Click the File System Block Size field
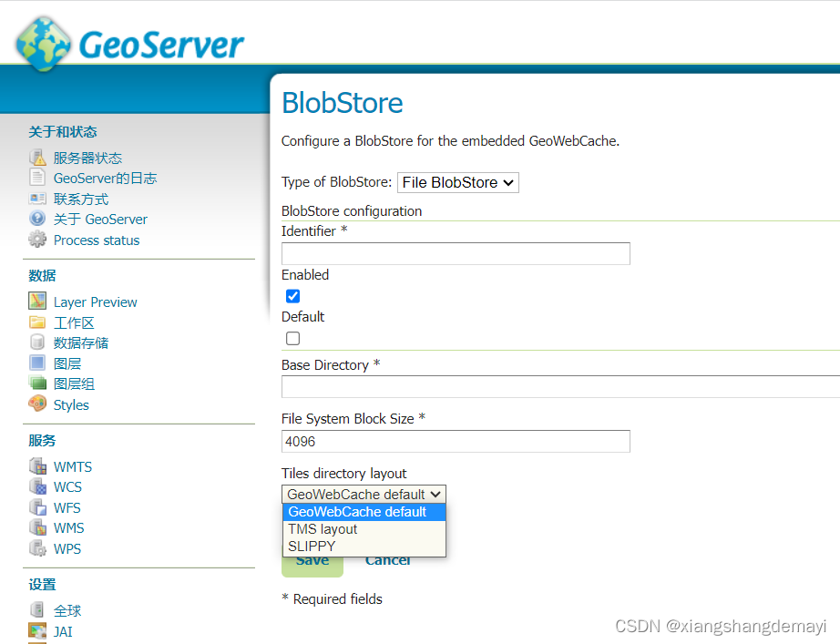This screenshot has width=840, height=644. pos(456,442)
